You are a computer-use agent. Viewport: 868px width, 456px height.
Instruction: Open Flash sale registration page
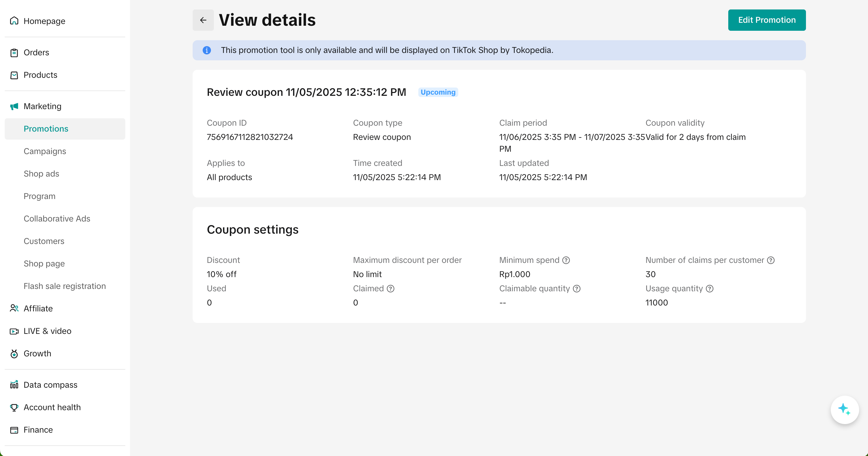click(64, 286)
